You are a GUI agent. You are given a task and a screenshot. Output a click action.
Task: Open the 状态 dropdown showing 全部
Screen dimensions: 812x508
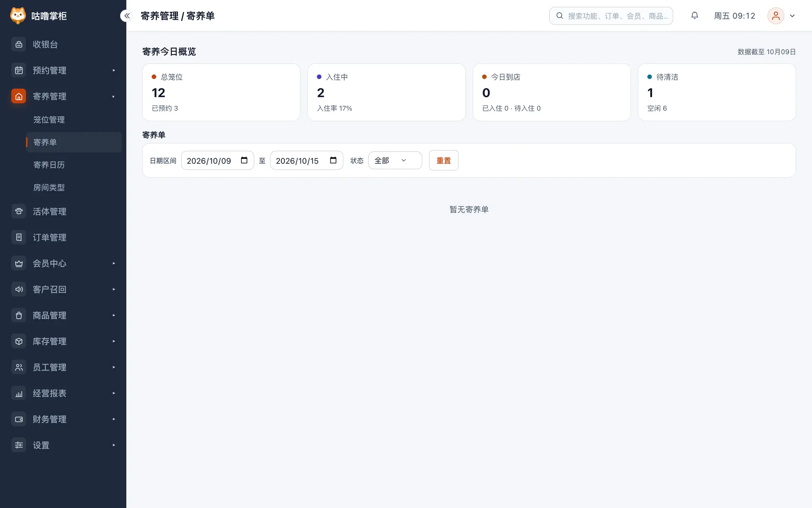click(x=395, y=160)
